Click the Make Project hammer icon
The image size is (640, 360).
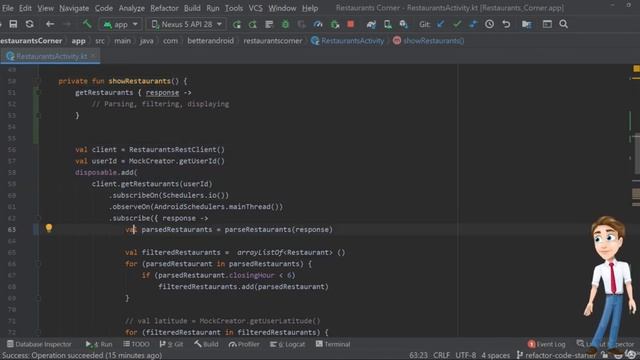87,24
